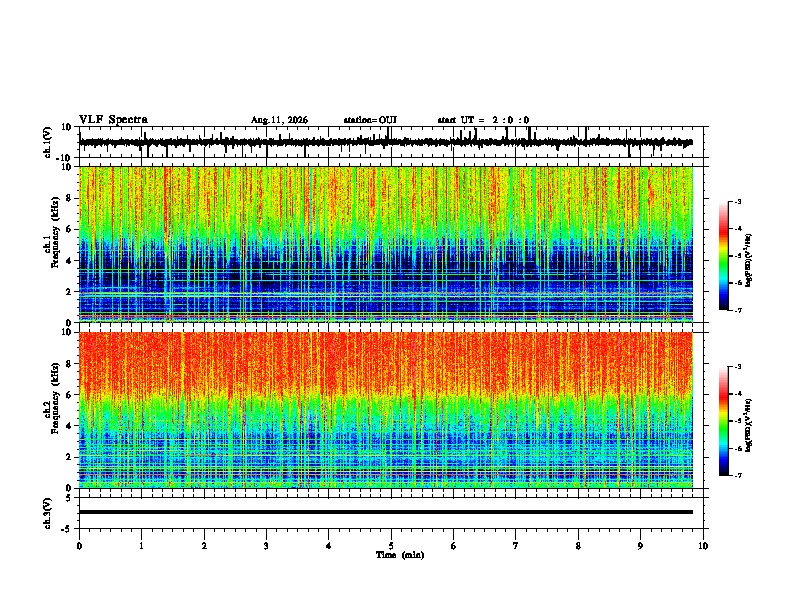The height and width of the screenshot is (612, 792).
Task: Click the VLF Spectra title text
Action: (113, 120)
